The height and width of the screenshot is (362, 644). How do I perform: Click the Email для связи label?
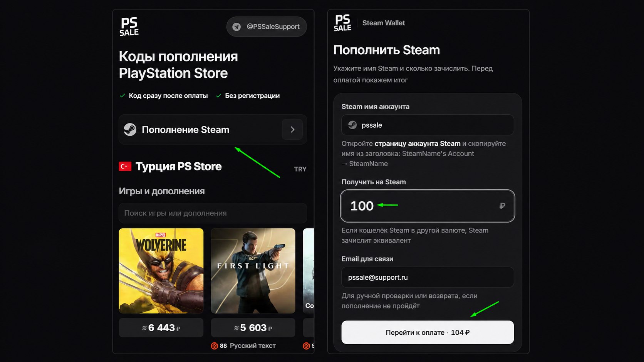[367, 259]
